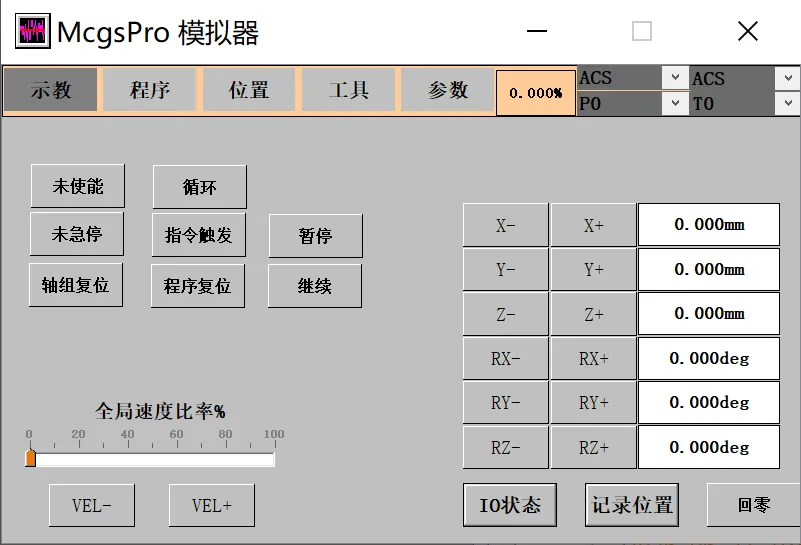The height and width of the screenshot is (545, 801).
Task: Click the global speed ratio slider handle
Action: [31, 458]
